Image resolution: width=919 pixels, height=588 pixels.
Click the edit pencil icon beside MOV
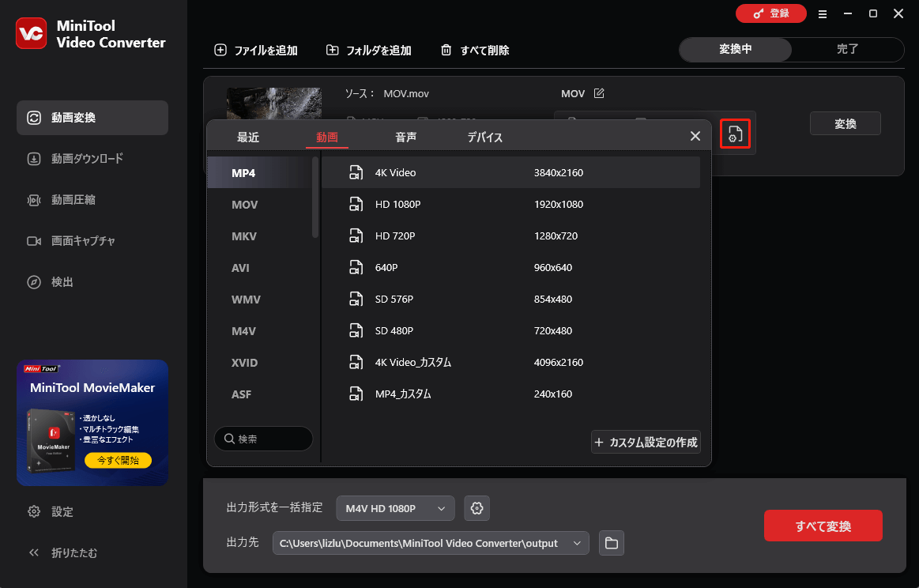(599, 93)
